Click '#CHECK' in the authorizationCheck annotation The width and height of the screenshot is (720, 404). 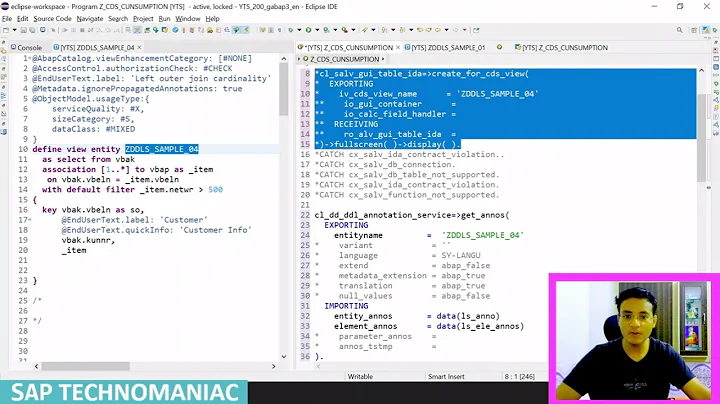point(218,68)
